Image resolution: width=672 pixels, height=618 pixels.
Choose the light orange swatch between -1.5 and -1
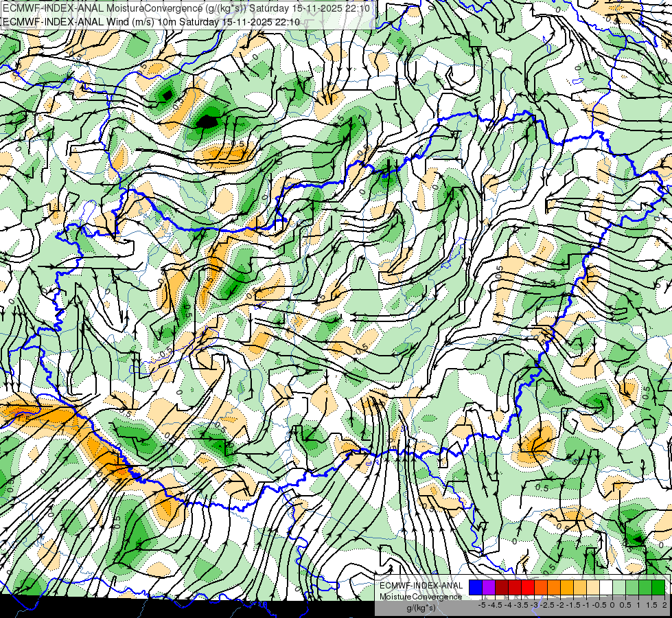[x=580, y=587]
